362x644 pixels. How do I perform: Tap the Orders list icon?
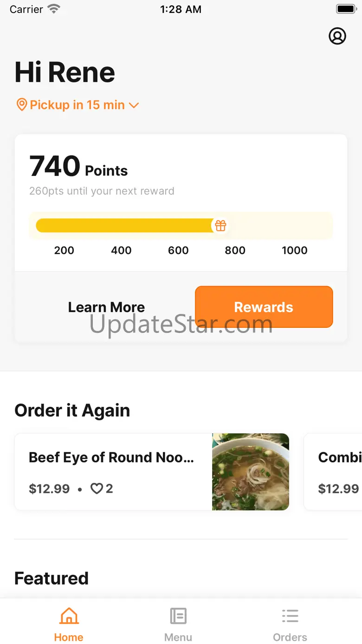[290, 616]
